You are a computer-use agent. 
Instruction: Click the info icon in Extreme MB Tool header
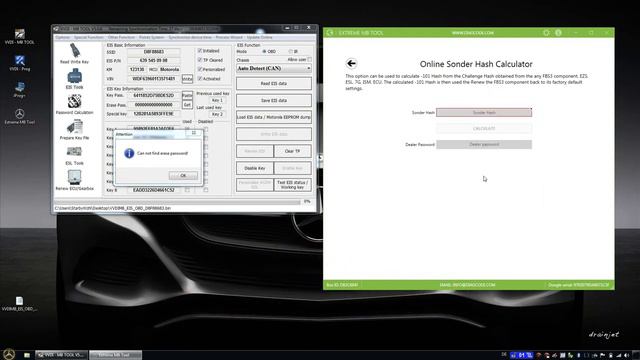[558, 32]
